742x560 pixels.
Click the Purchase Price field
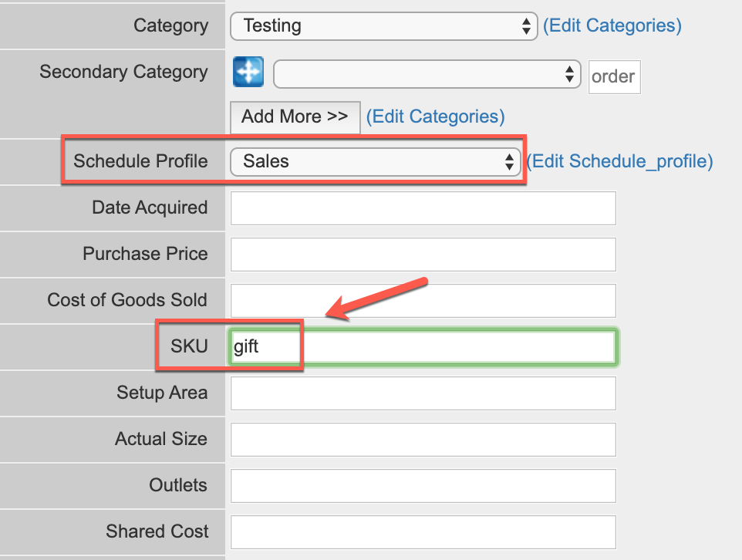point(423,255)
